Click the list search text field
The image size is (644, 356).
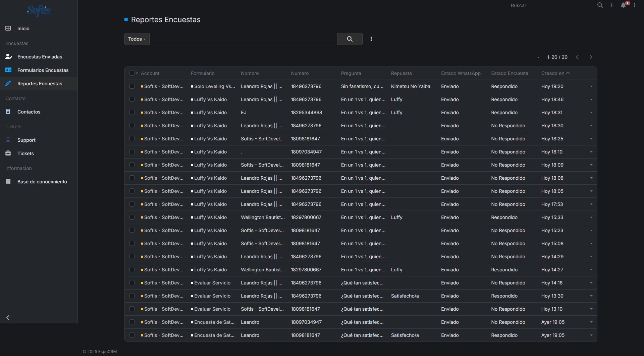pos(243,39)
